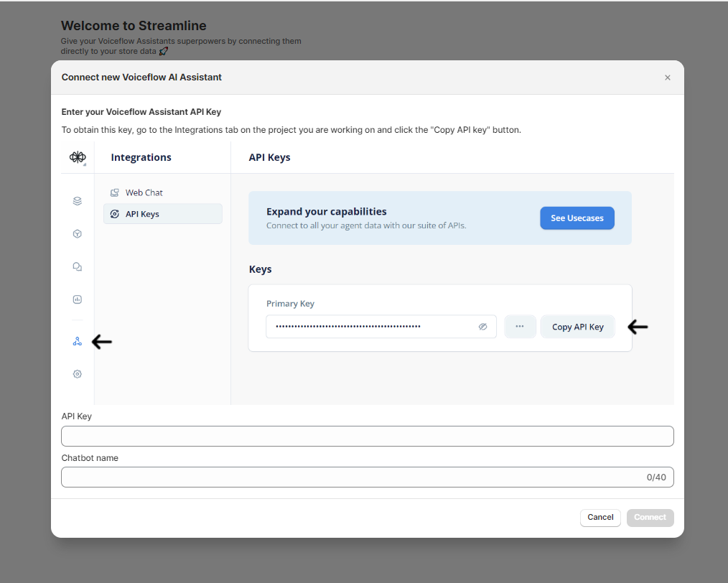728x583 pixels.
Task: Focus the Chatbot name input field
Action: click(x=368, y=477)
